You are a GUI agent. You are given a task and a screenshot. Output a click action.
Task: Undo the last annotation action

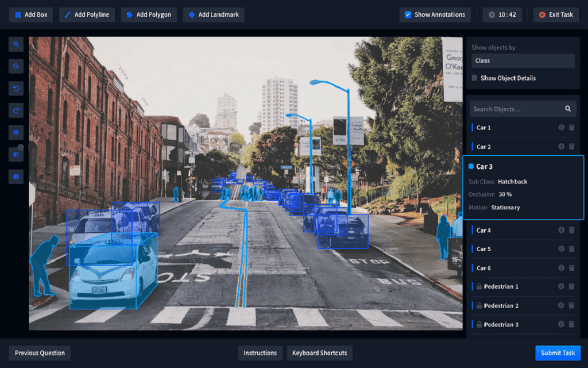click(16, 88)
